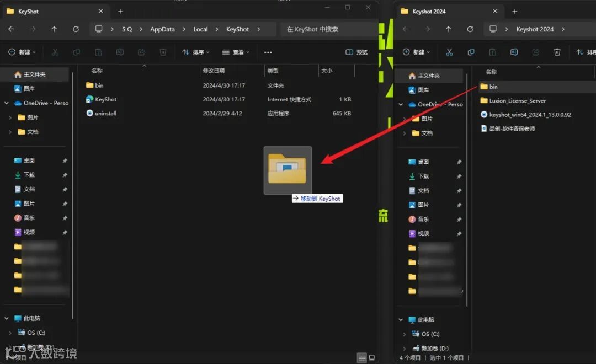This screenshot has height=364, width=596.
Task: Click Local in the breadcrumb path
Action: (x=200, y=29)
